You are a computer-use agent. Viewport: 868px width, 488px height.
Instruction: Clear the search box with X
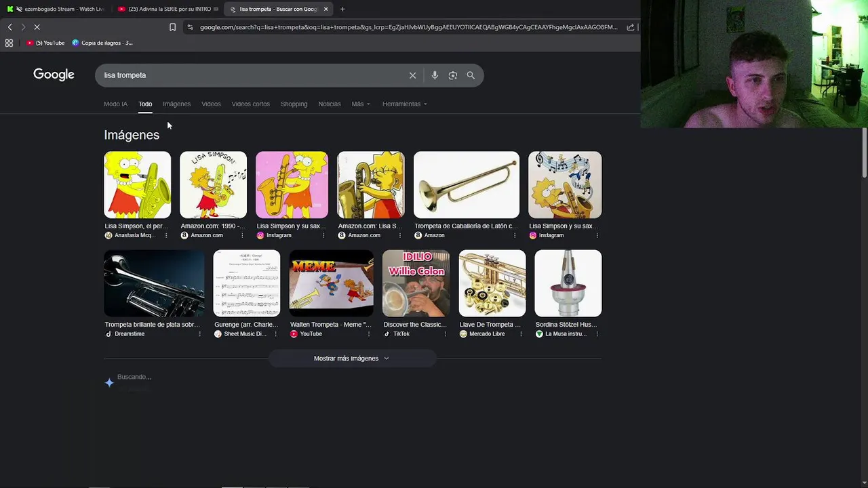412,75
